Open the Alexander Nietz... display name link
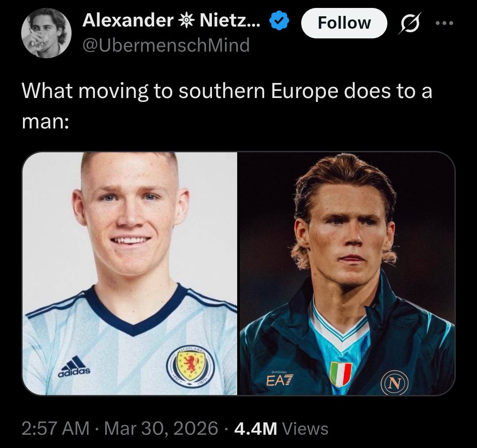Viewport: 477px width, 448px height. point(171,21)
